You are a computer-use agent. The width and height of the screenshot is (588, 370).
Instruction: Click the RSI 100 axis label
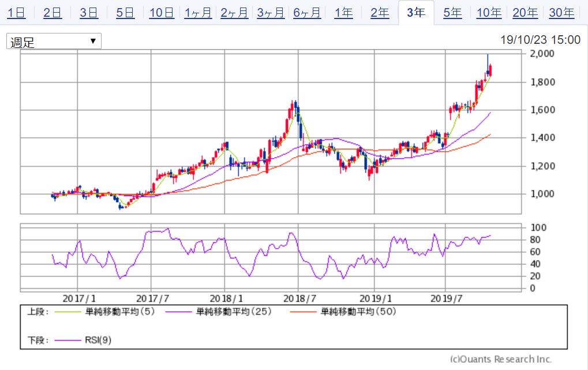coord(538,228)
